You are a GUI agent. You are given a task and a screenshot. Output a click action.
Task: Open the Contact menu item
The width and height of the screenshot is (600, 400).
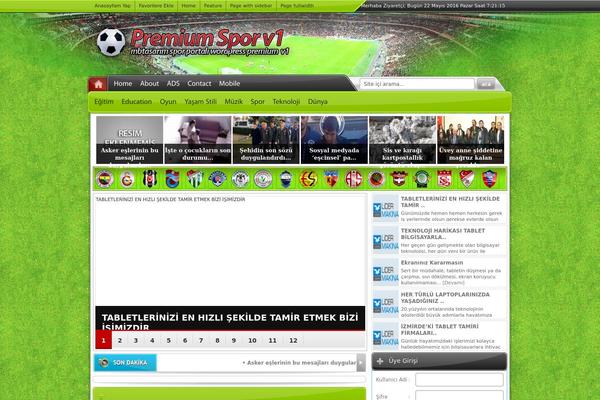[199, 83]
